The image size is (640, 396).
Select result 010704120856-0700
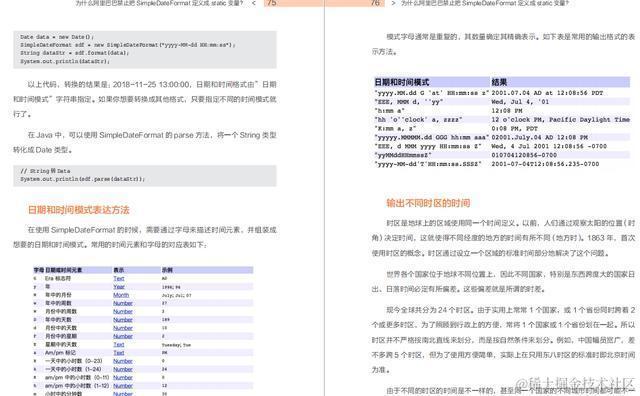point(524,155)
